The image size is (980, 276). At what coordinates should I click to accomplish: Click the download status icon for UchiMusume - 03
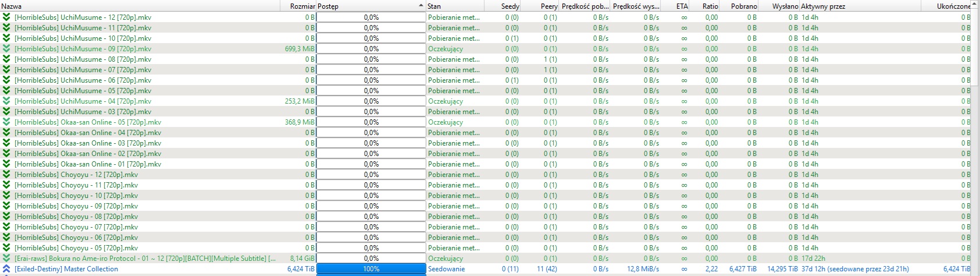[x=6, y=112]
